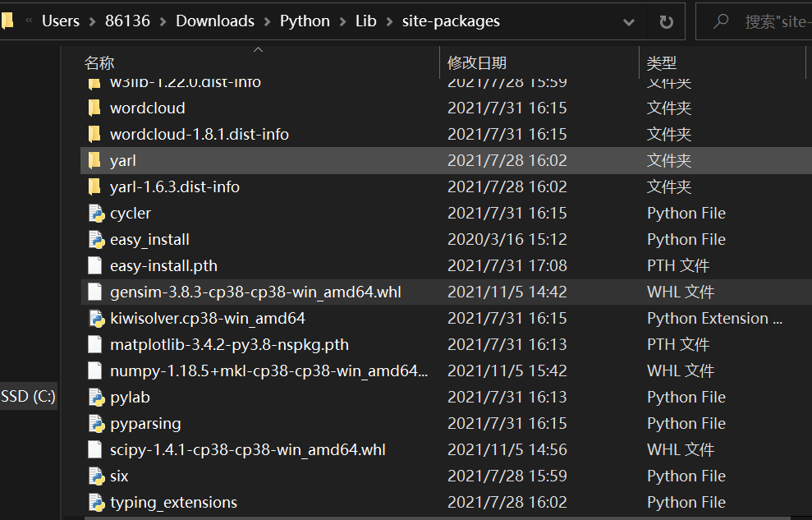Click the kiwisolver.cp38-win_amd64 extension icon

96,319
